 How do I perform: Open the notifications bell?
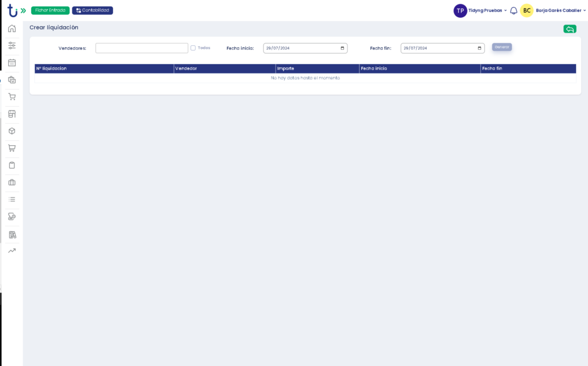513,10
